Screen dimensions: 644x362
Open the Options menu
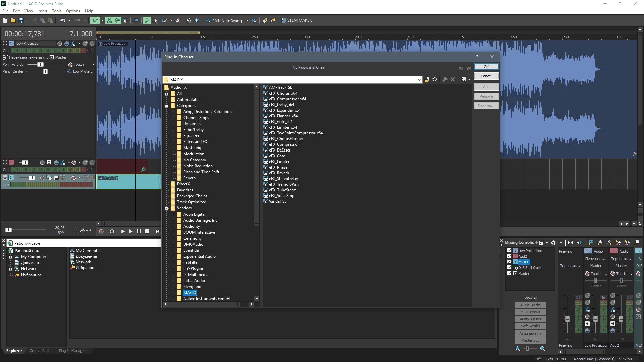73,11
